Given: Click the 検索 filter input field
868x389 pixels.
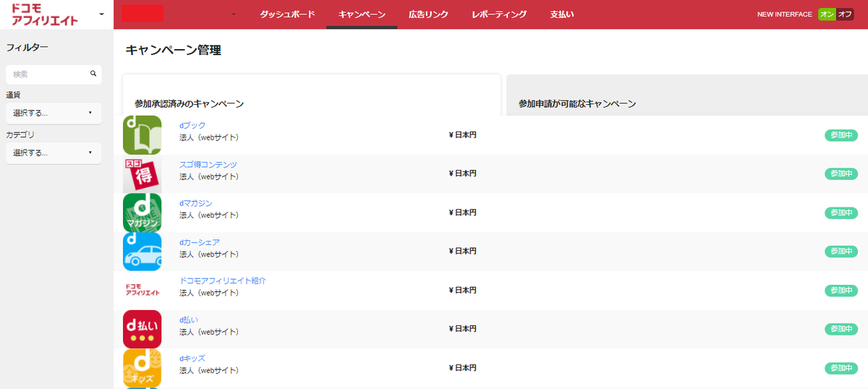Looking at the screenshot, I should tap(54, 74).
